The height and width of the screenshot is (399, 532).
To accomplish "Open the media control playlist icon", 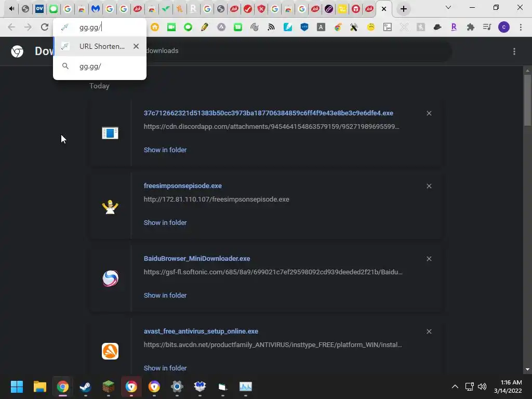I will click(x=487, y=27).
